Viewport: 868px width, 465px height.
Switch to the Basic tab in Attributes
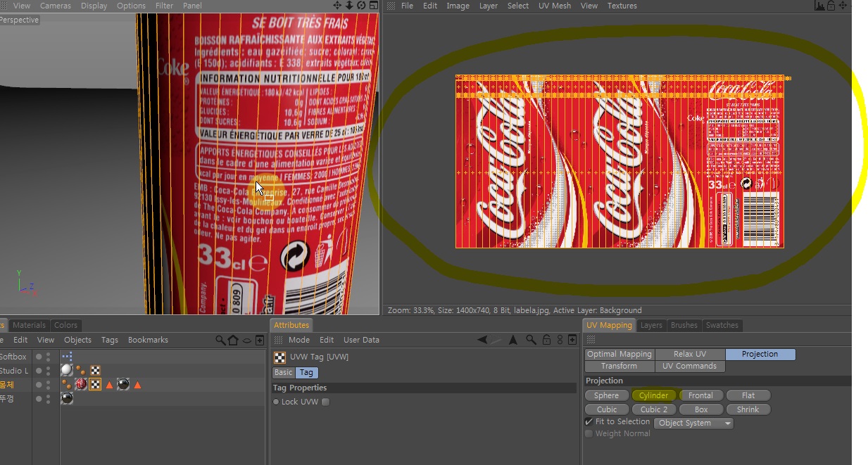pyautogui.click(x=284, y=372)
